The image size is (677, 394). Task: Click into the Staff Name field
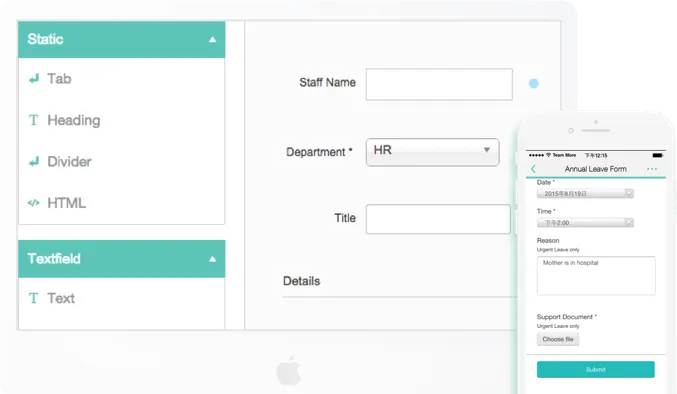click(439, 85)
